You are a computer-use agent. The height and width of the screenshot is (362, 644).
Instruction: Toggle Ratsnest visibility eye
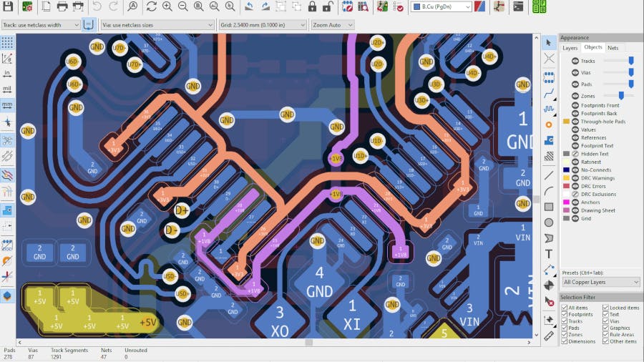click(575, 162)
